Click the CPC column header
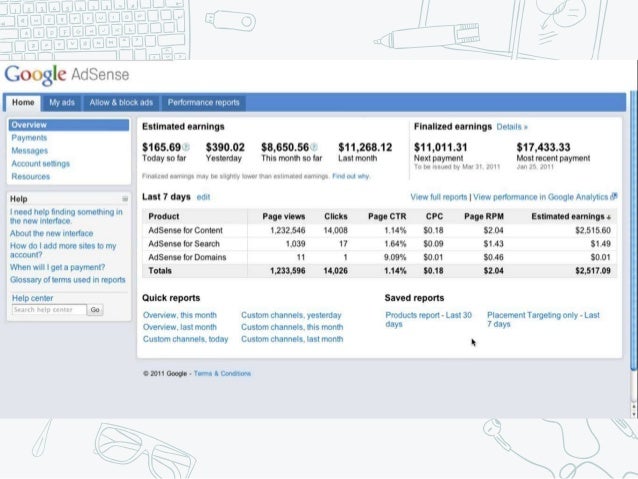The width and height of the screenshot is (638, 479). [x=434, y=217]
